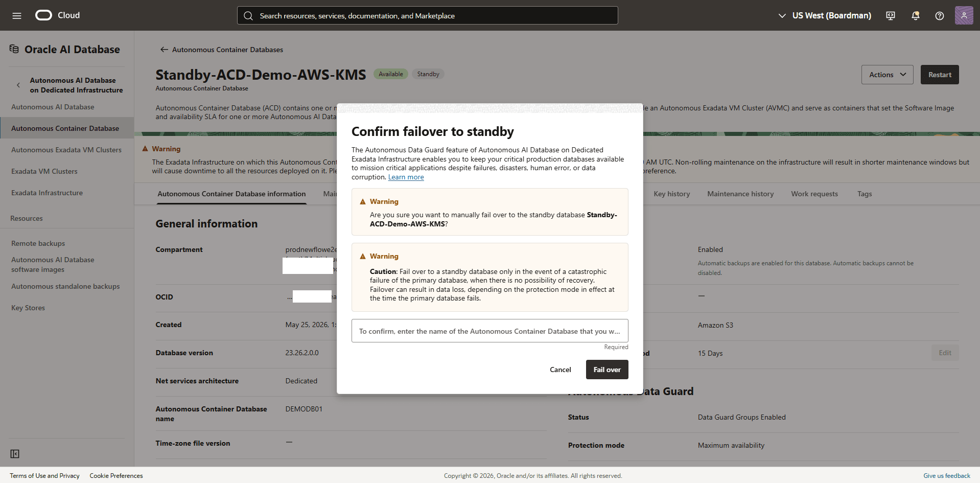Click the Edit button beside 15 Days
The height and width of the screenshot is (483, 980).
coord(945,353)
